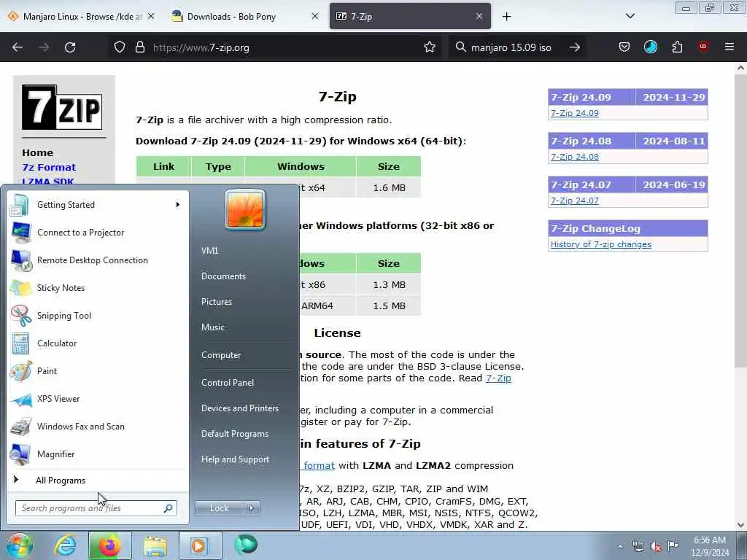The height and width of the screenshot is (560, 747).
Task: Open Computer from Start menu
Action: 221,355
